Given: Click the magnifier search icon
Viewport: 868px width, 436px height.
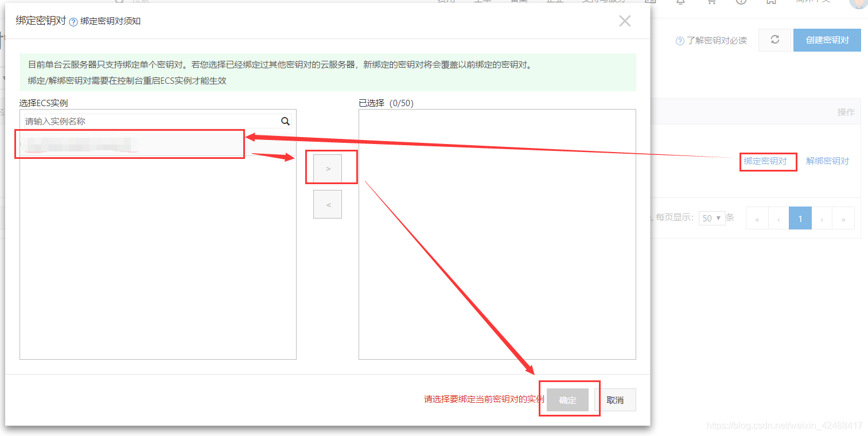Looking at the screenshot, I should pyautogui.click(x=285, y=121).
